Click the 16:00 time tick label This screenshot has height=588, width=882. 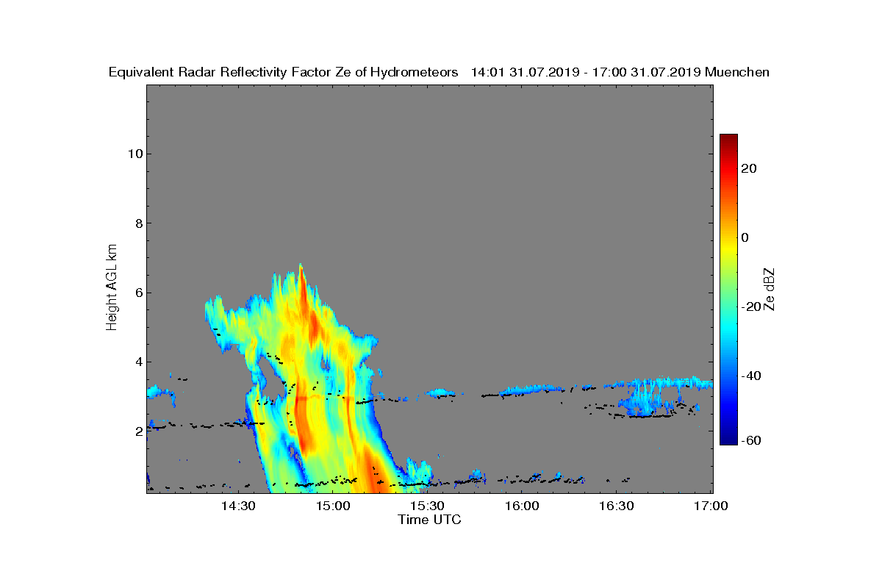522,506
